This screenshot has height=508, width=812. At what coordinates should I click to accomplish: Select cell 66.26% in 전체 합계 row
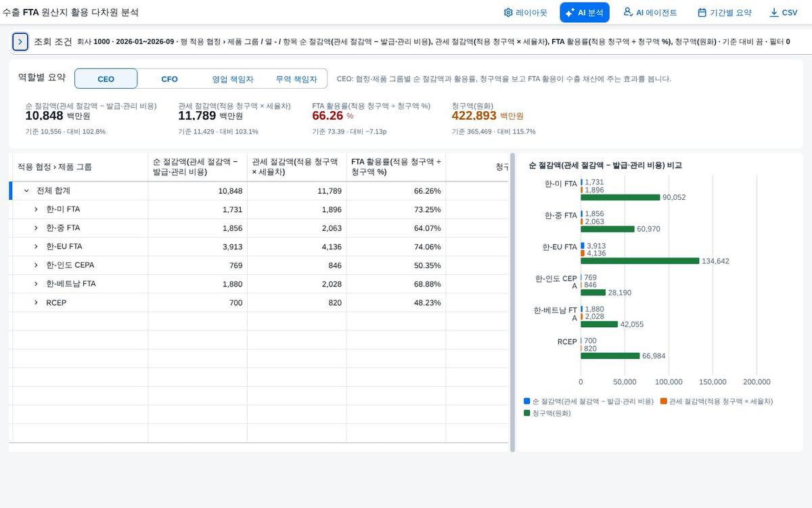point(397,191)
